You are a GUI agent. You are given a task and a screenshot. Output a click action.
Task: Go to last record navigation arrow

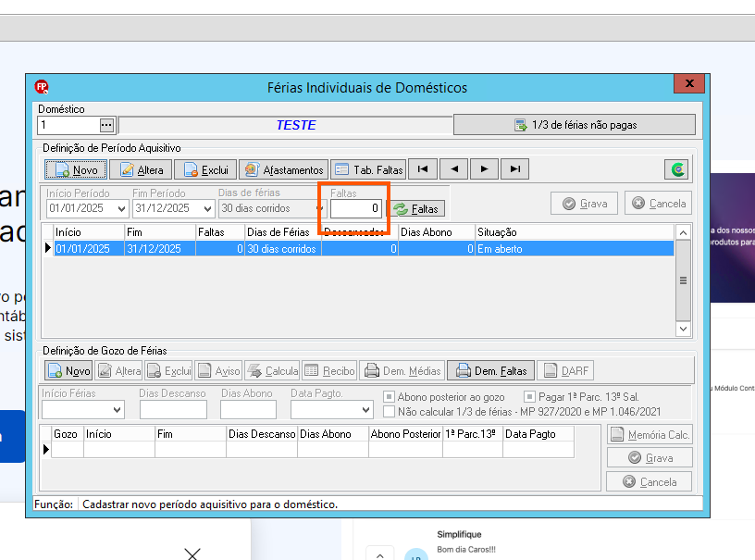(515, 169)
